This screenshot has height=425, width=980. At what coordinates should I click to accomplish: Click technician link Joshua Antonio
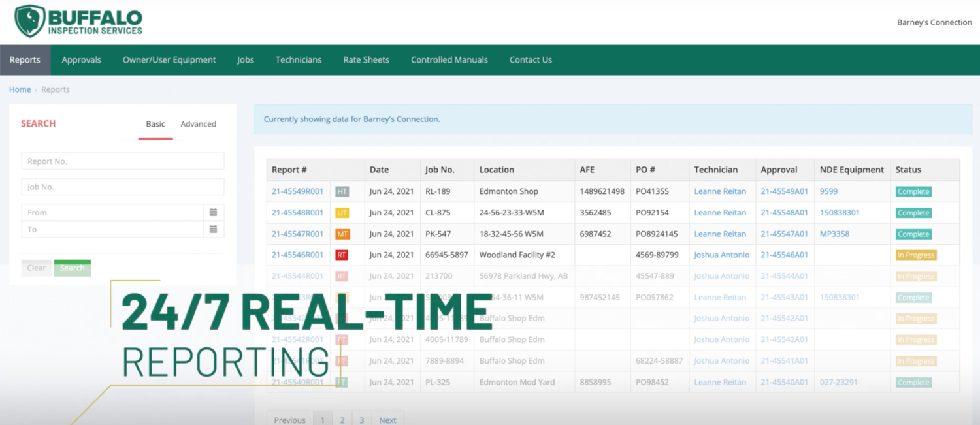pos(721,255)
